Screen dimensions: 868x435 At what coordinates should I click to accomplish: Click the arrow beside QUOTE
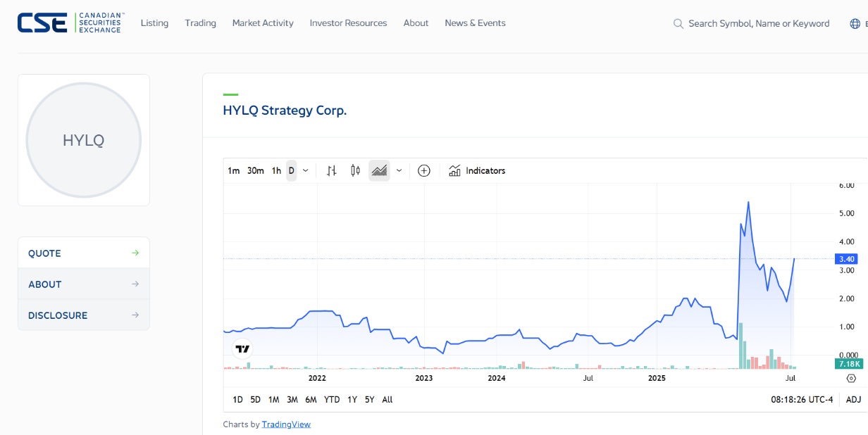135,253
